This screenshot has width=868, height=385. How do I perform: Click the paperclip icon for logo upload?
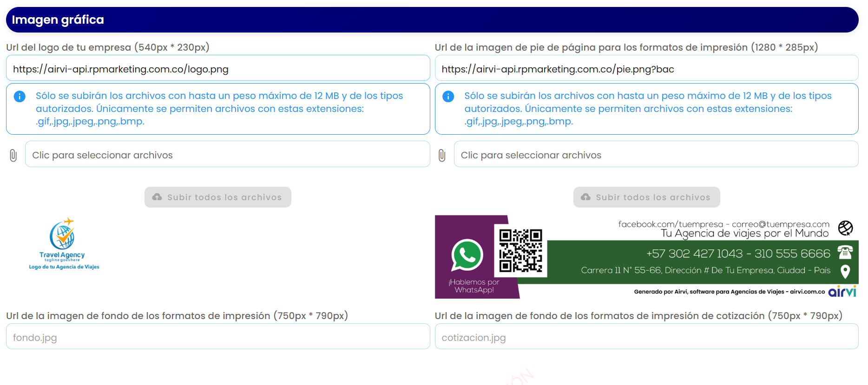click(13, 155)
